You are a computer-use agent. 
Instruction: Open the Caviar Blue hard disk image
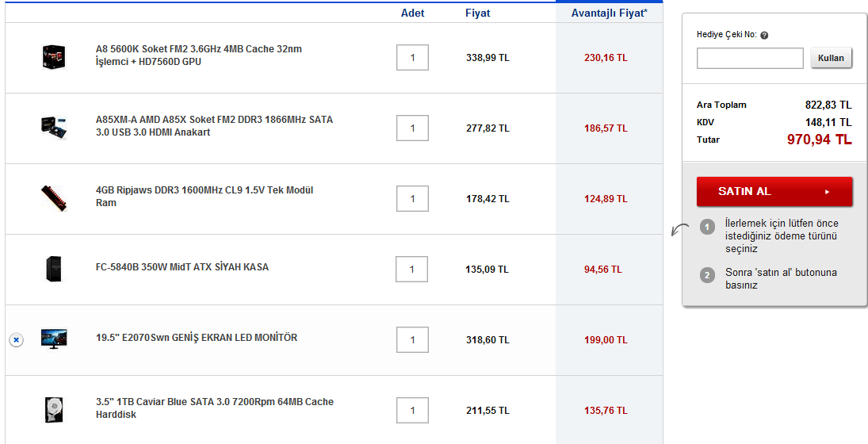click(x=54, y=409)
